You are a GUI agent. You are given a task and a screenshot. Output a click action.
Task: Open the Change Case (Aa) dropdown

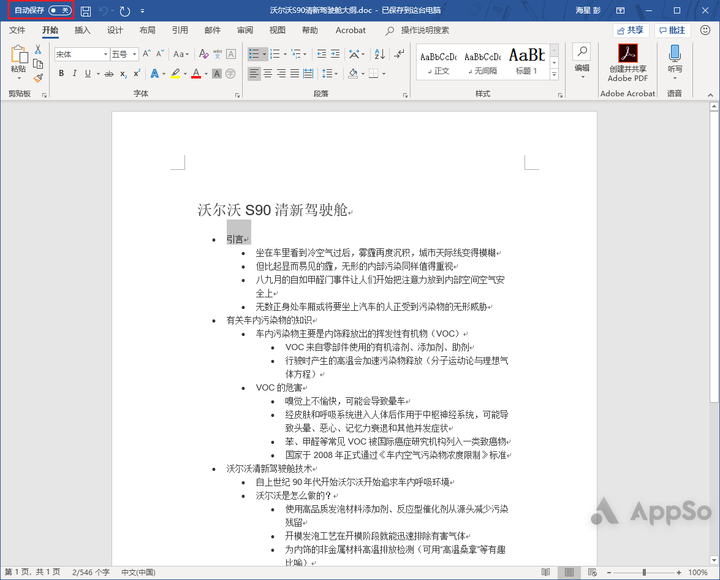[x=181, y=54]
